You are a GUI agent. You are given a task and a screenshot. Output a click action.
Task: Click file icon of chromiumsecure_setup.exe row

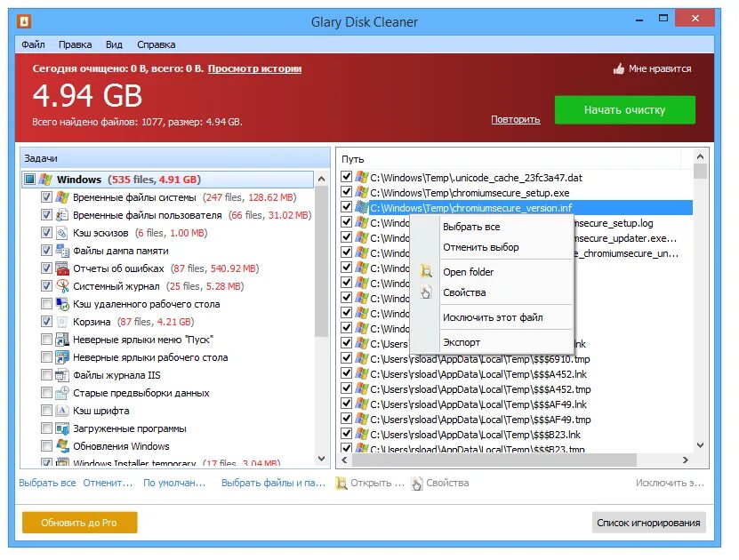(x=361, y=192)
